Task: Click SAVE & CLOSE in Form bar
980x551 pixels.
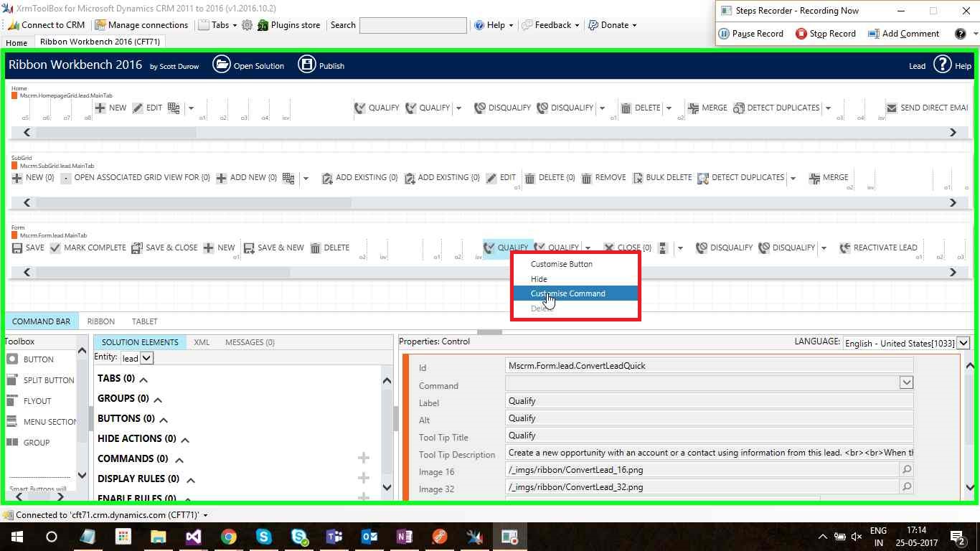Action: [164, 248]
